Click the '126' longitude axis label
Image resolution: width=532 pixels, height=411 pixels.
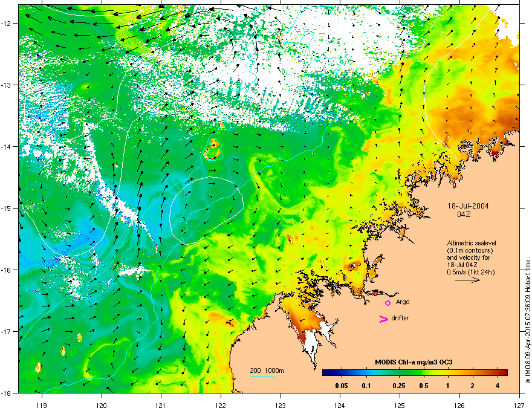(x=459, y=405)
